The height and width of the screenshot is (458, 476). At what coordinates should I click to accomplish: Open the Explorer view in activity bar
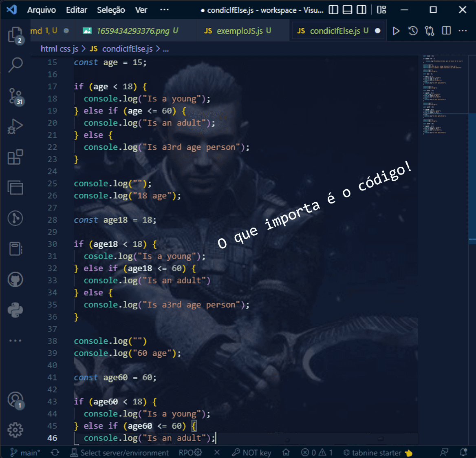15,35
